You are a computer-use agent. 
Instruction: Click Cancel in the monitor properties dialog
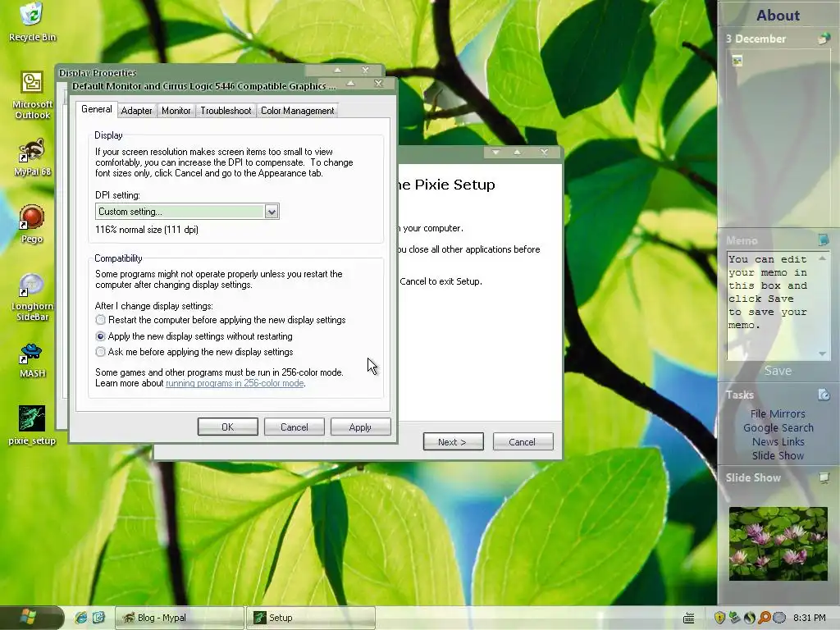click(294, 427)
